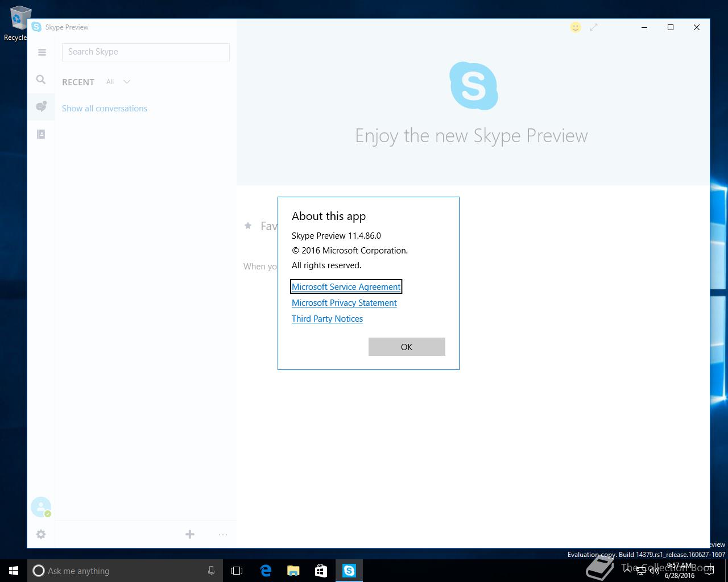
Task: Focus the Ask me anything search box
Action: tap(125, 571)
